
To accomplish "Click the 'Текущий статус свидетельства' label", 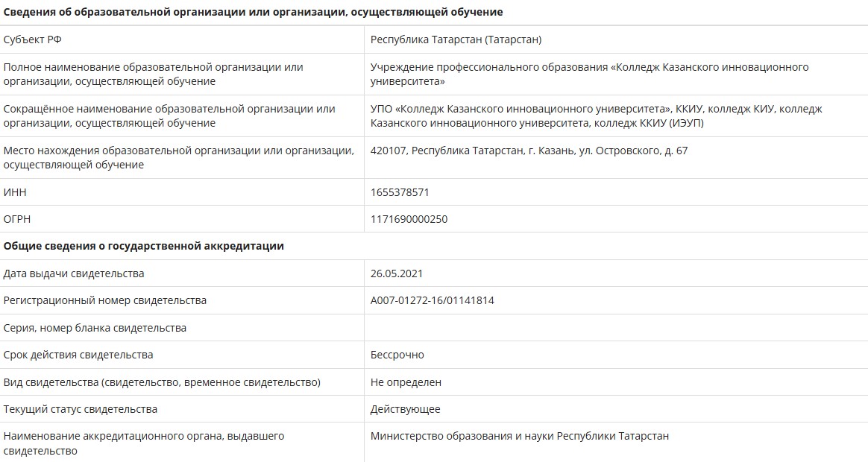I will 81,409.
